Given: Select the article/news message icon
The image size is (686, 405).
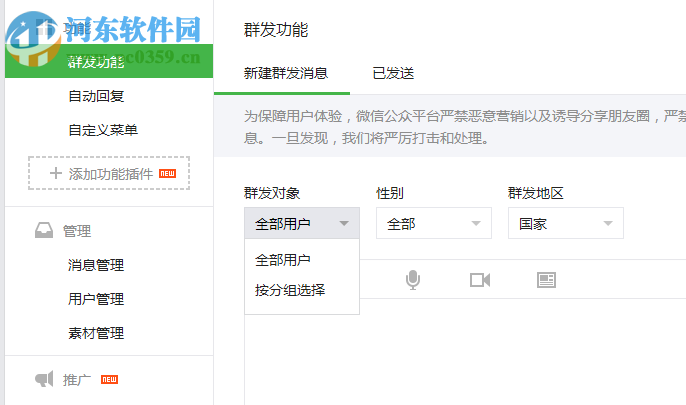Looking at the screenshot, I should [x=546, y=280].
